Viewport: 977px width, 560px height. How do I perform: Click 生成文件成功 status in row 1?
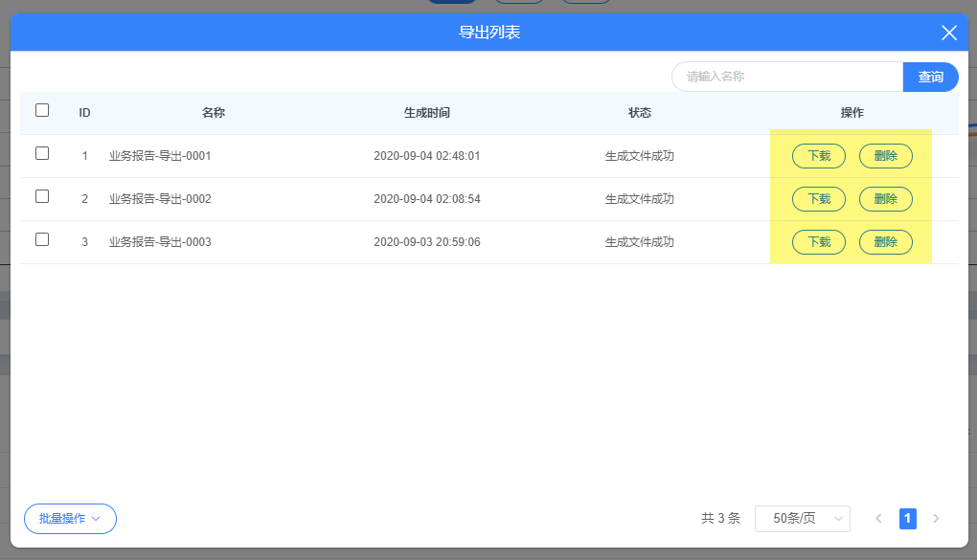(x=639, y=156)
